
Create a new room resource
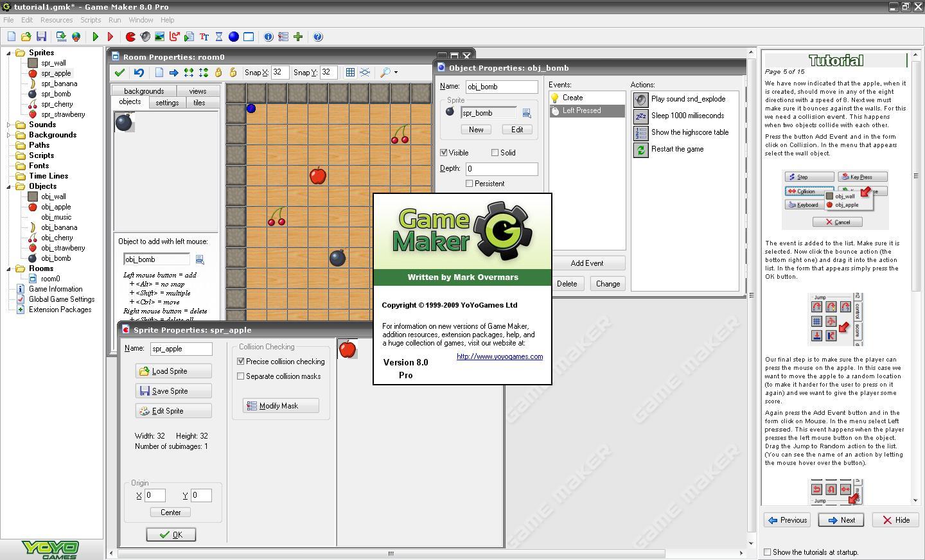249,37
